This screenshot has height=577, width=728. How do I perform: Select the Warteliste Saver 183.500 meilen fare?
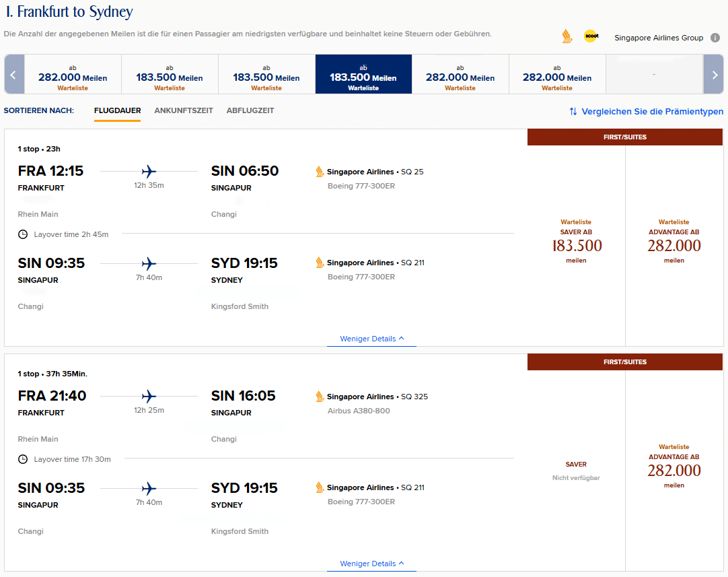(x=576, y=242)
